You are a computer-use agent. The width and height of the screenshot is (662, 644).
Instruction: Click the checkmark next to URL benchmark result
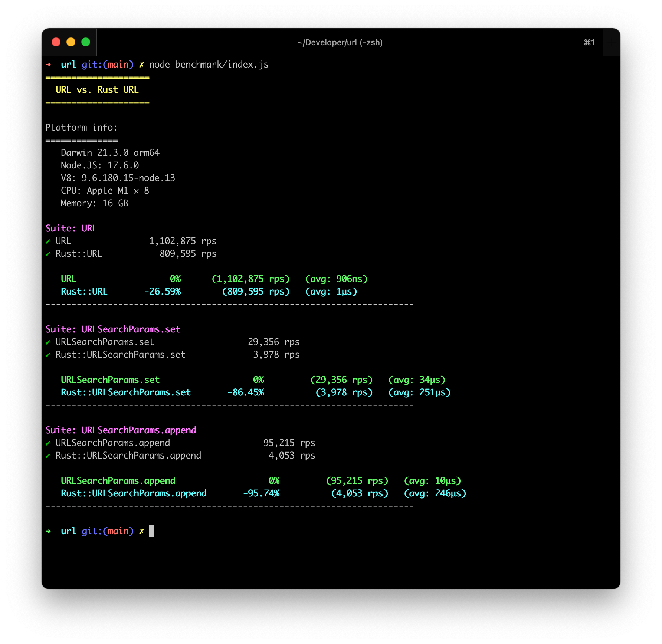click(x=48, y=241)
